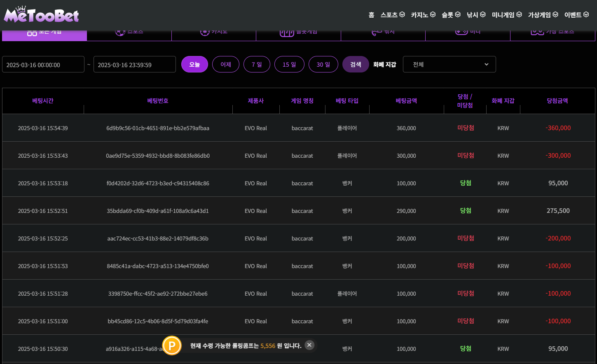597x364 pixels.
Task: Click the 제품사 column header
Action: [256, 101]
